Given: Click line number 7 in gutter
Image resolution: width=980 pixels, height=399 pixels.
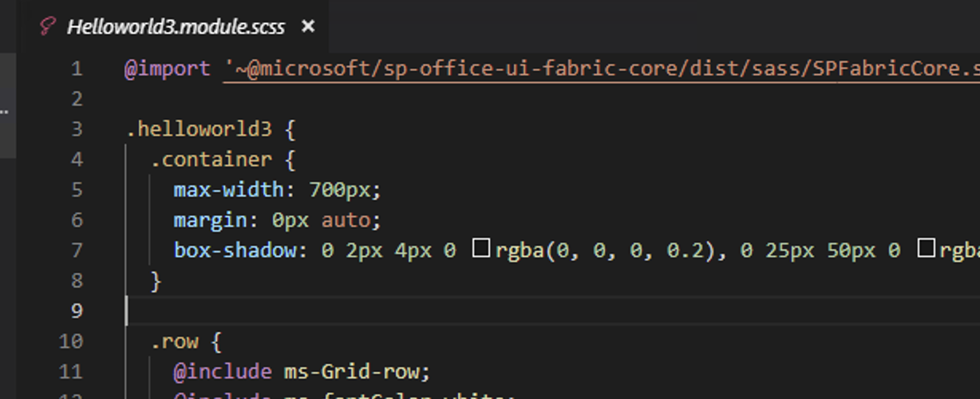Looking at the screenshot, I should [x=77, y=250].
